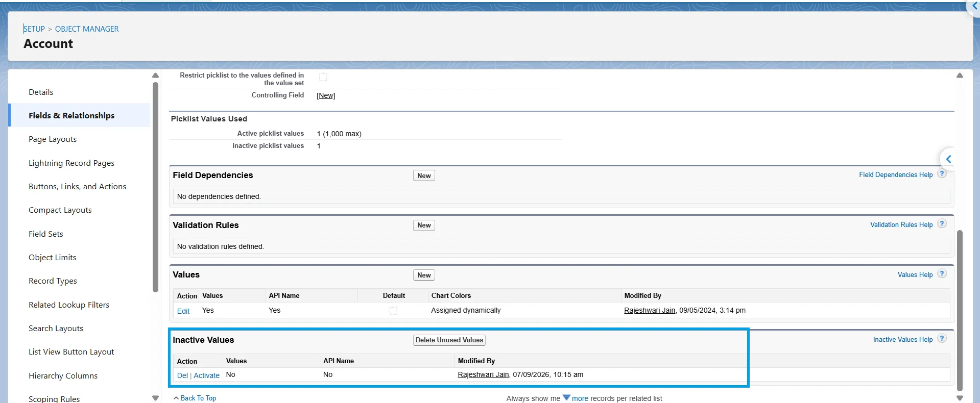Screen dimensions: 980x403
Task: Click Del link for No value
Action: (182, 375)
